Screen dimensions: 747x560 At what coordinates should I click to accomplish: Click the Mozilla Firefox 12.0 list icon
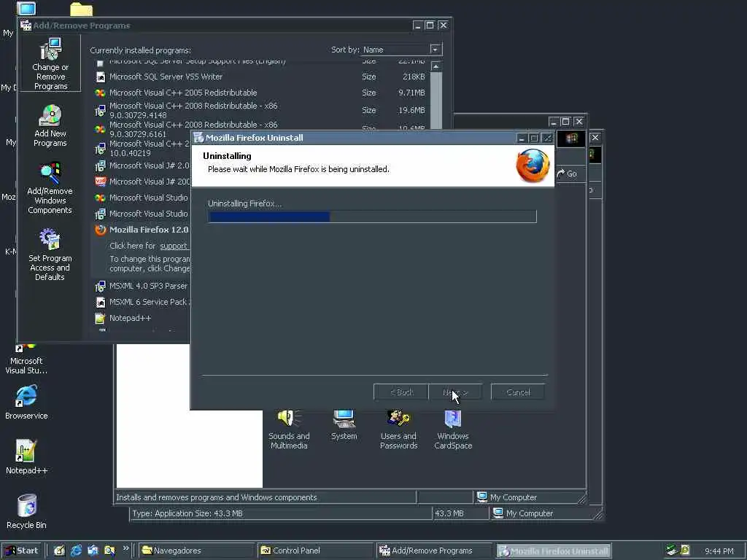coord(100,230)
